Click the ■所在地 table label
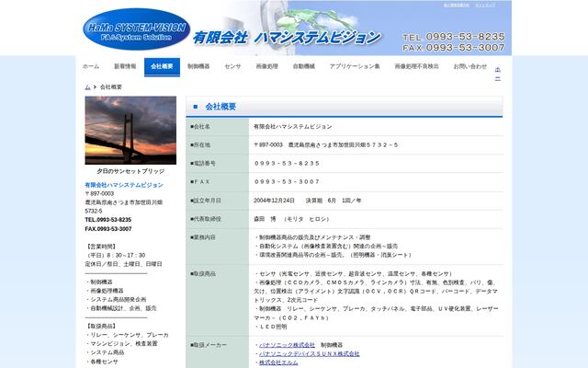 coord(200,145)
